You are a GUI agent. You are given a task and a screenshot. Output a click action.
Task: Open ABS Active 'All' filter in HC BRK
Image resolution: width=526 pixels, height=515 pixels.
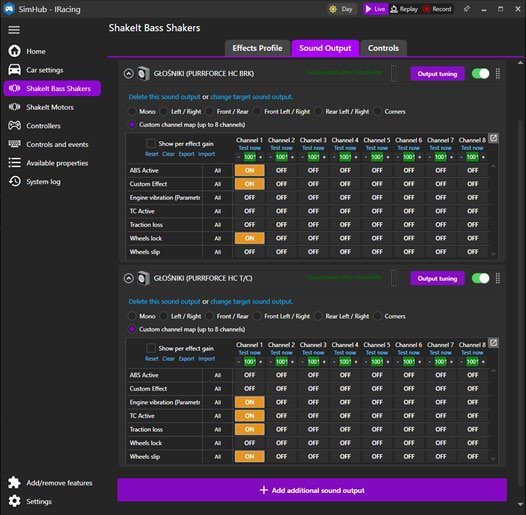click(x=218, y=170)
